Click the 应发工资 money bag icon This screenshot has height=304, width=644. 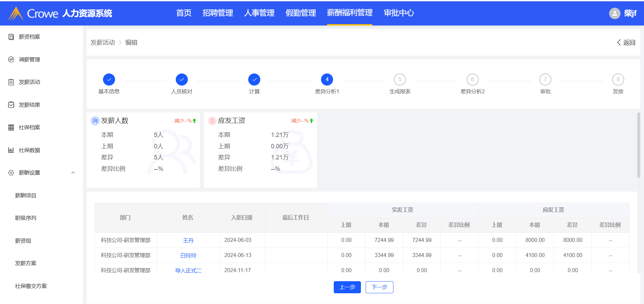(x=212, y=121)
